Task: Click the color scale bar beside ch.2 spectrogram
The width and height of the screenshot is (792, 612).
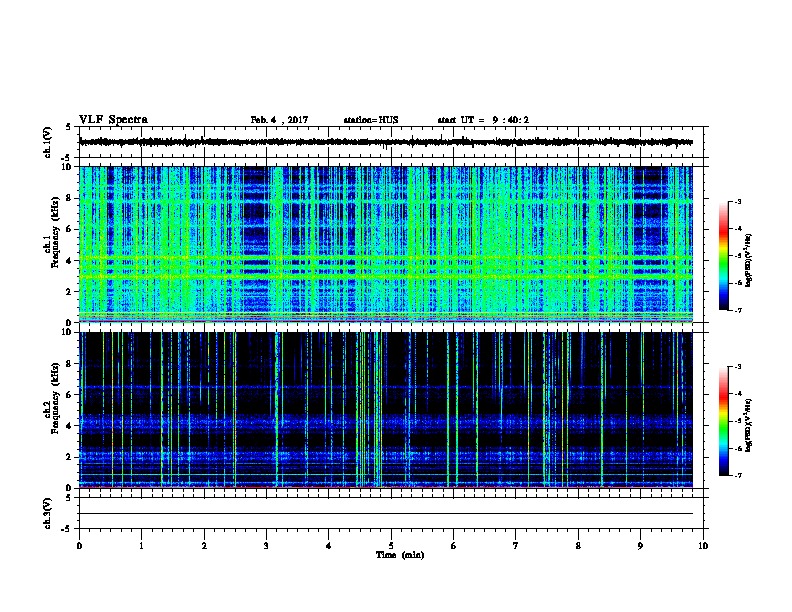Action: (724, 421)
